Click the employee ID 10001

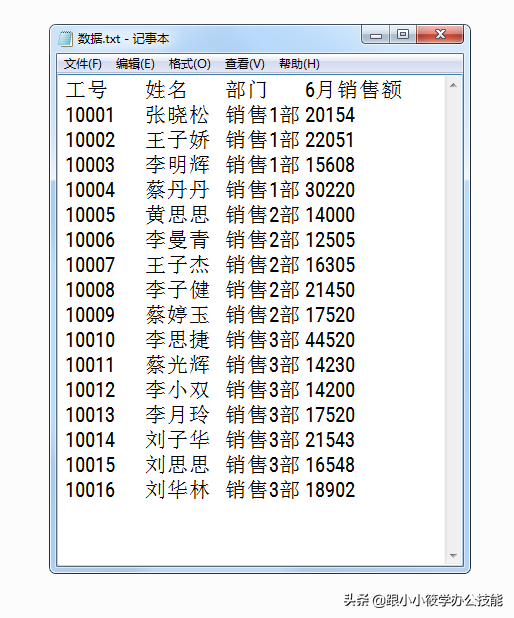(90, 115)
